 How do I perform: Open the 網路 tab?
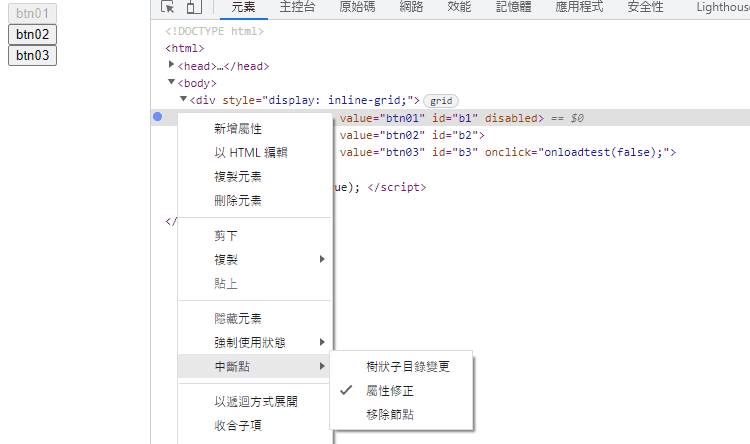pyautogui.click(x=411, y=7)
